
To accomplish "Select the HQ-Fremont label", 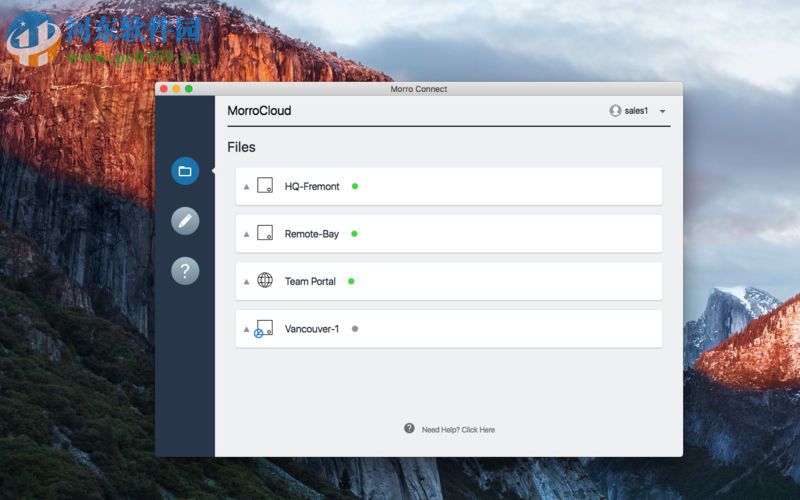I will click(312, 186).
